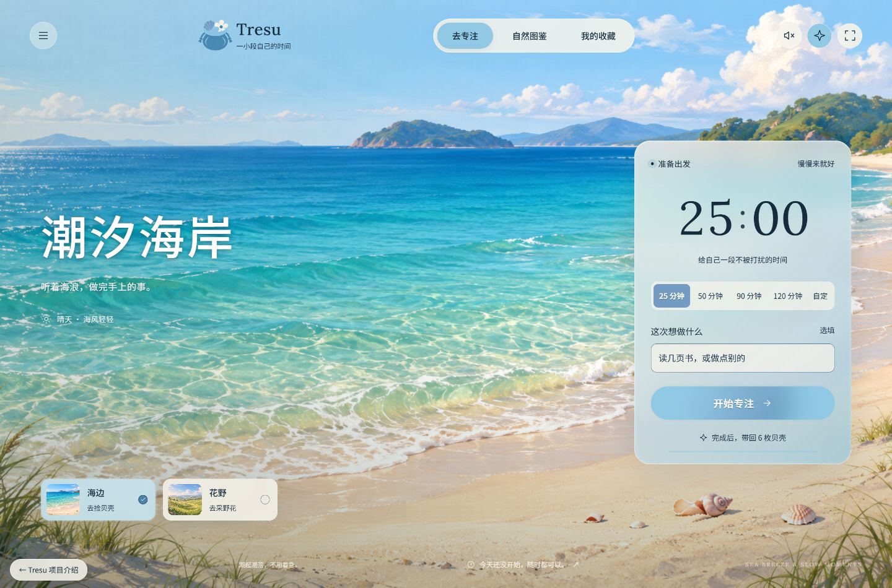The width and height of the screenshot is (892, 588).
Task: Switch to the 去专注 tab
Action: 465,36
